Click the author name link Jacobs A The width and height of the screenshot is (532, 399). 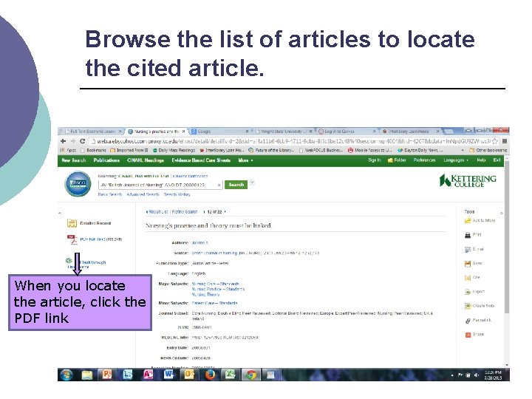(199, 243)
